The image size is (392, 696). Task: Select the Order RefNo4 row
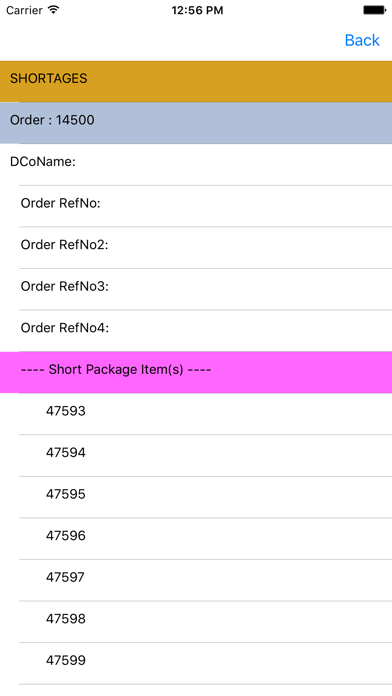pos(196,331)
